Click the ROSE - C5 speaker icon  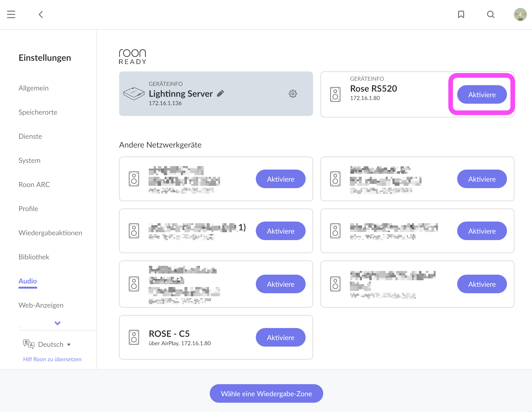134,337
